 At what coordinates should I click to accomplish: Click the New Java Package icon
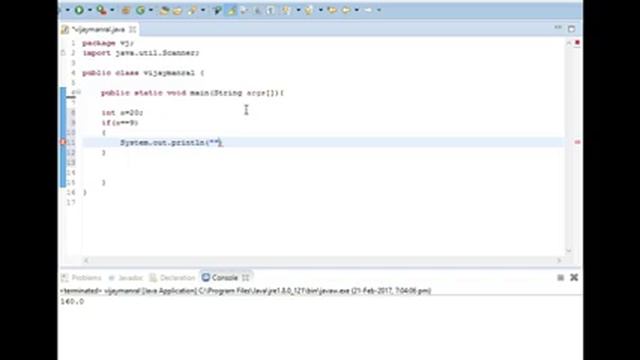126,10
